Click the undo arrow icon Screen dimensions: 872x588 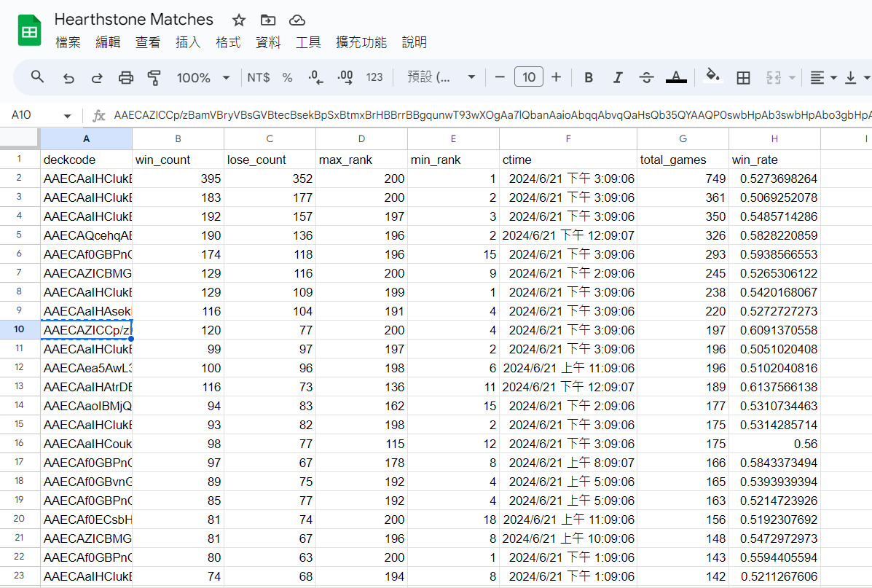click(x=68, y=77)
